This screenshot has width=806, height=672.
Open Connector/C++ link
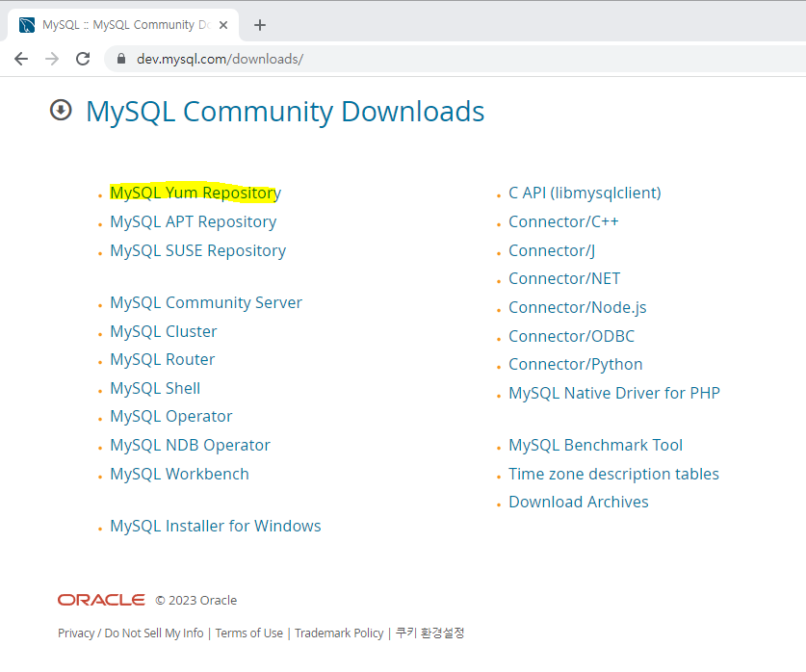(x=563, y=221)
